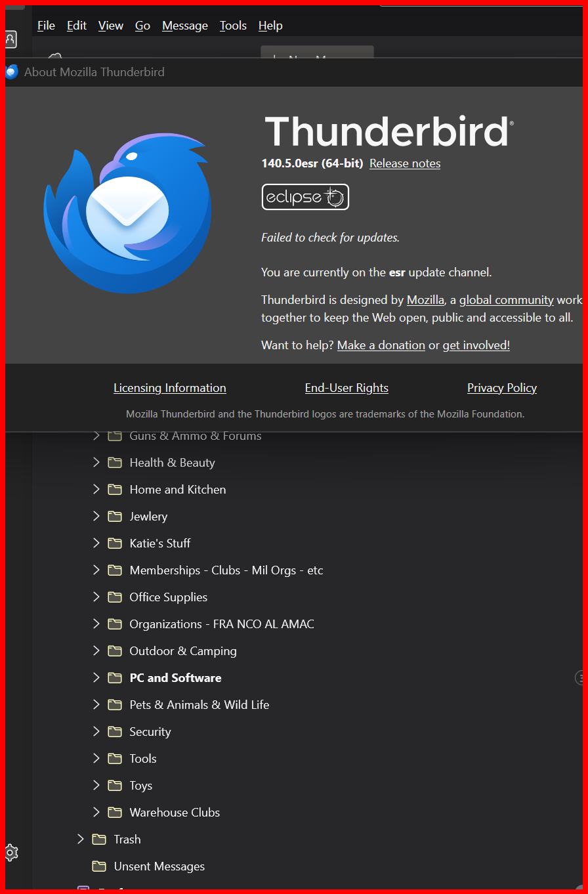Expand the Guns & Ammo & Forums folder
This screenshot has width=588, height=894.
coord(96,436)
